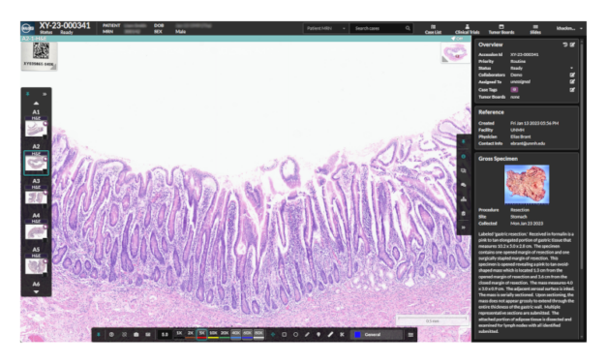This screenshot has width=607, height=364.
Task: Click the undo icon in the Overview header
Action: (565, 45)
